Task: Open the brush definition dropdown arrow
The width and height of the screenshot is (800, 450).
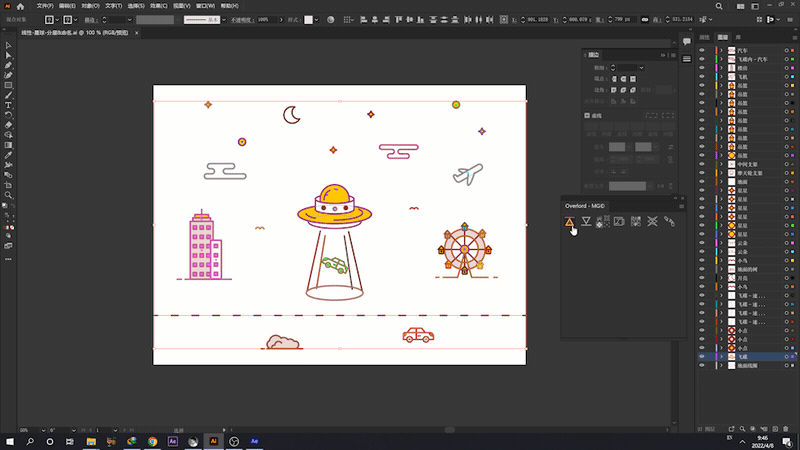Action: (223, 20)
